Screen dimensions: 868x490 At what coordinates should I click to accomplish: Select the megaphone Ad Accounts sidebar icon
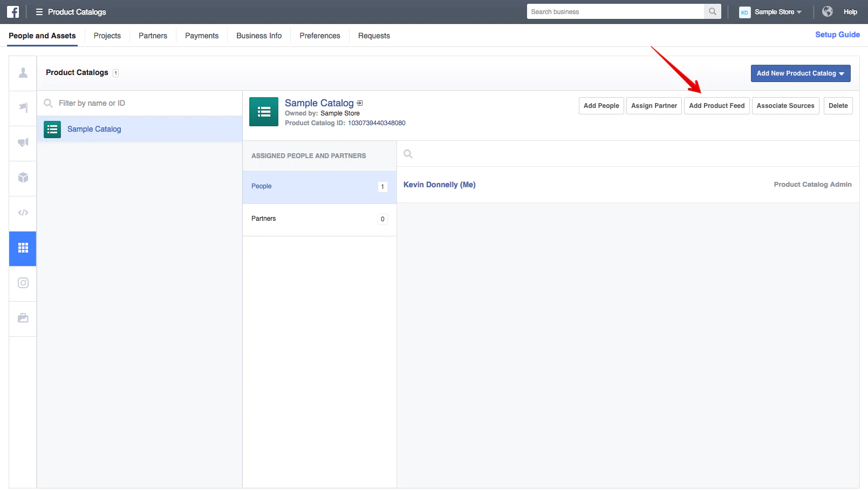pos(23,142)
